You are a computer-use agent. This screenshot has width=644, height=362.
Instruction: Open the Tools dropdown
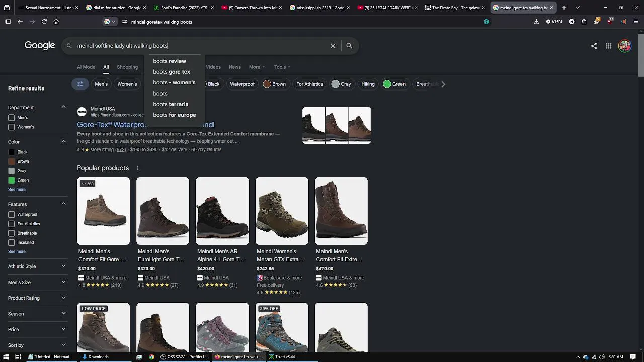point(282,67)
